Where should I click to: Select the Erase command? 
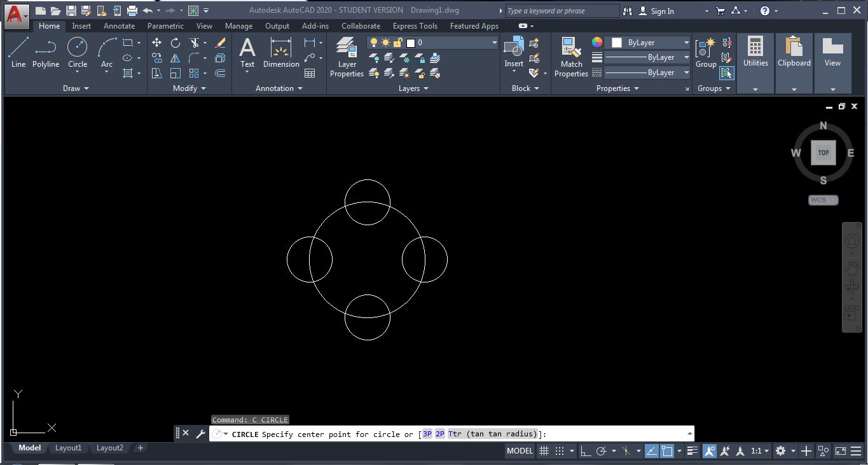click(x=221, y=43)
